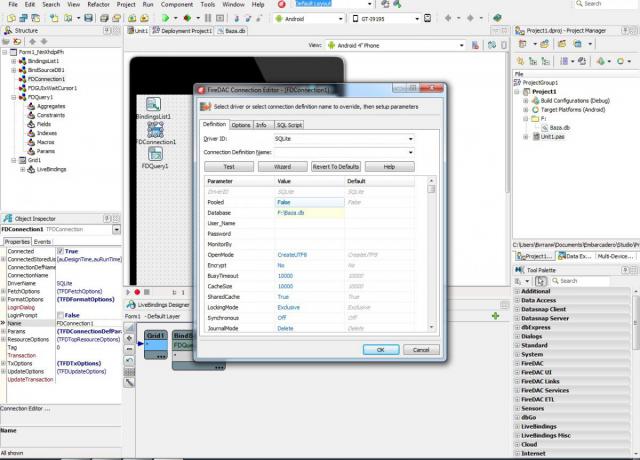640x460 pixels.
Task: Open the Refactor menu
Action: click(x=98, y=4)
